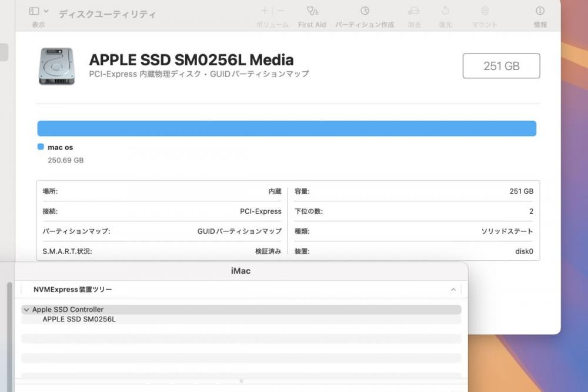Select the mac os volume label
The image size is (588, 392).
(61, 147)
